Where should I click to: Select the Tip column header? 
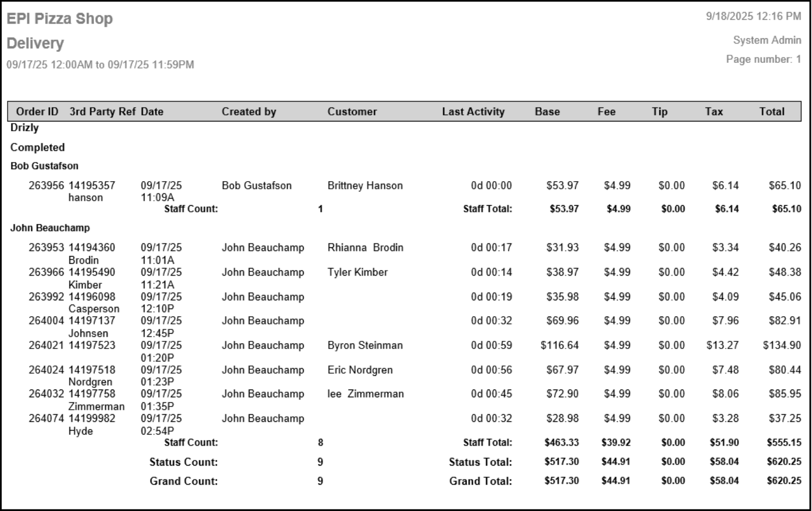tap(659, 111)
